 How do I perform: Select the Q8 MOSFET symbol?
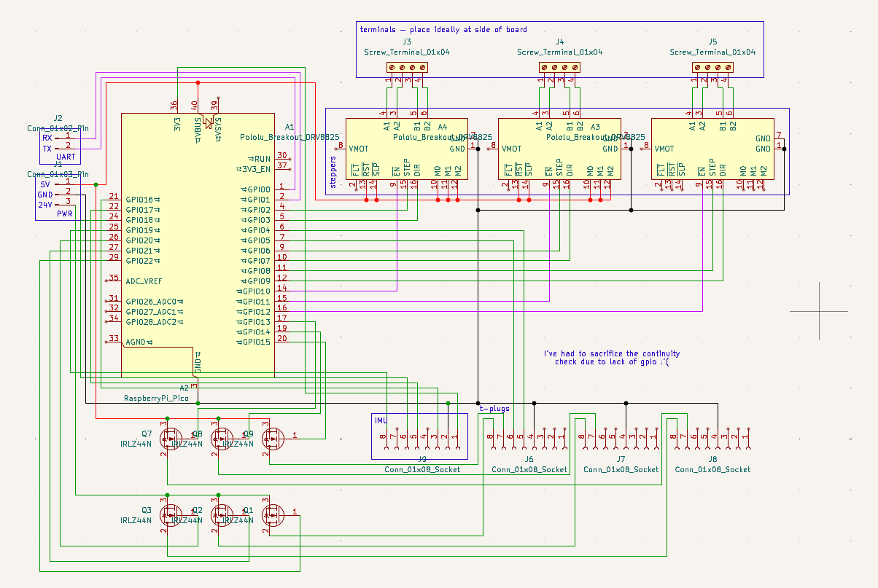click(222, 439)
